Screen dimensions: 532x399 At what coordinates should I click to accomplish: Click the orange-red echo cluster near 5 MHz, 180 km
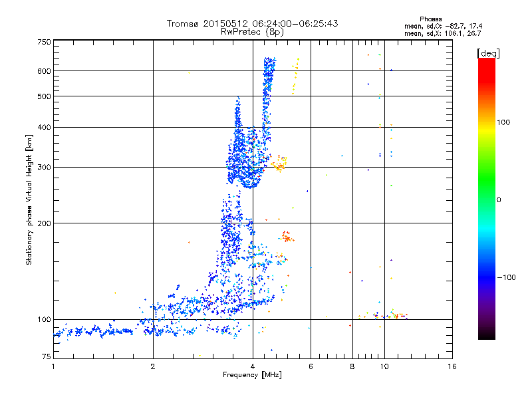287,237
